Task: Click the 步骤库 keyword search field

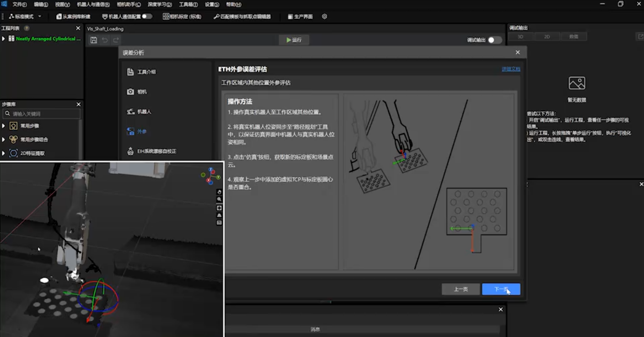Action: click(x=42, y=113)
